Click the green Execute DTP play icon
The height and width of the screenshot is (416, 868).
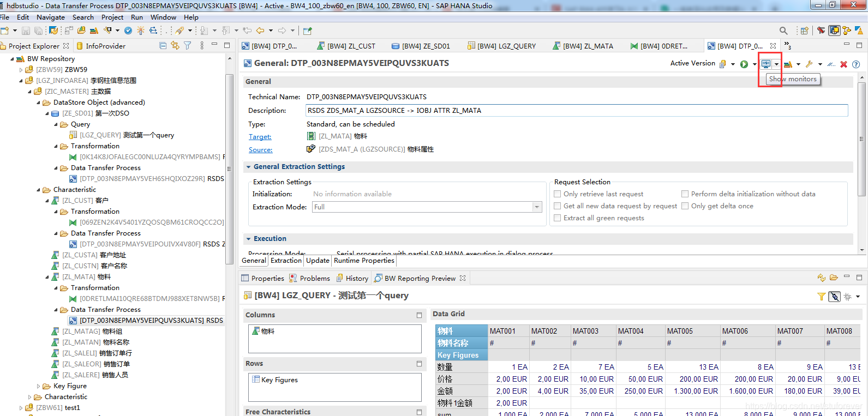click(x=744, y=64)
